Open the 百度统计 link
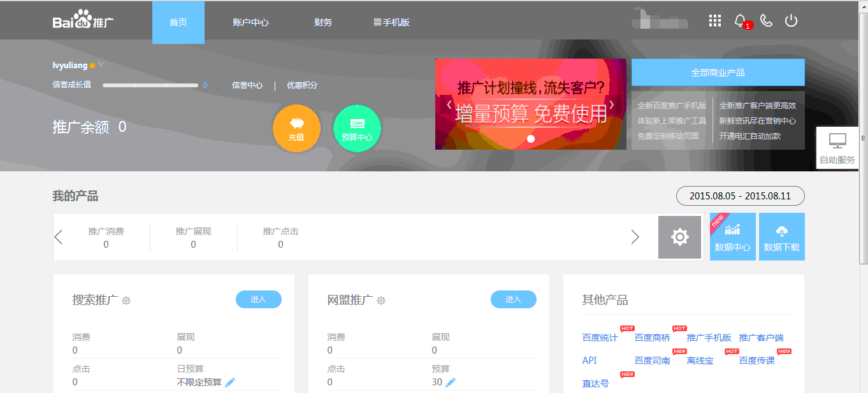Screen dimensions: 868x393 600,338
